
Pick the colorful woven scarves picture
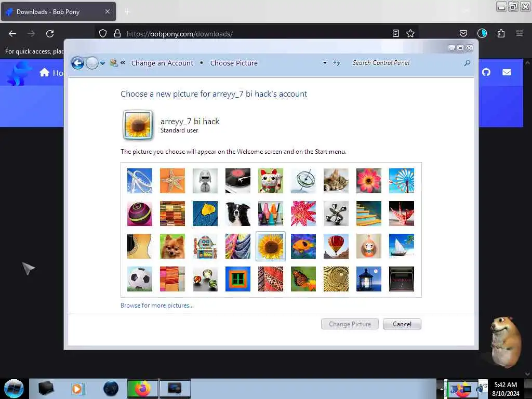(238, 246)
